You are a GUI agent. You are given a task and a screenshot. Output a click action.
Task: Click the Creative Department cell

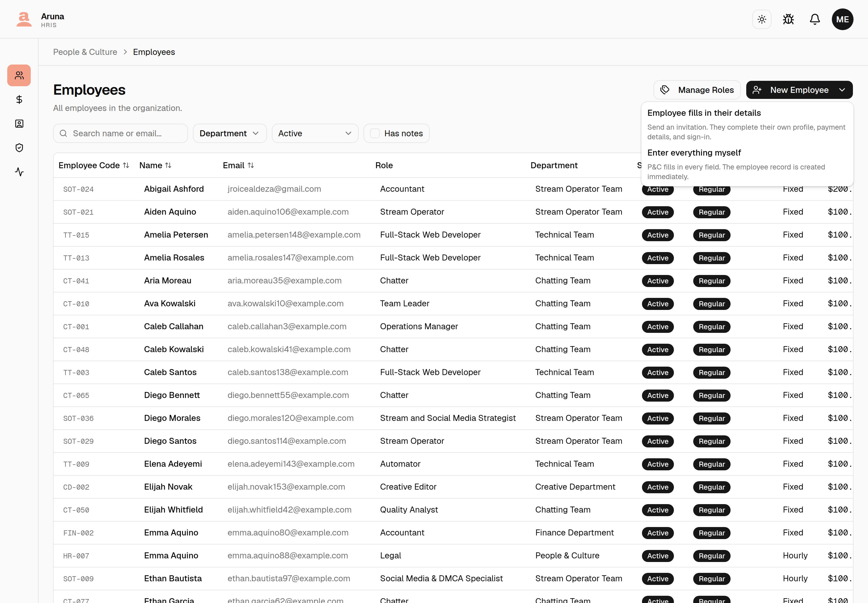[575, 487]
